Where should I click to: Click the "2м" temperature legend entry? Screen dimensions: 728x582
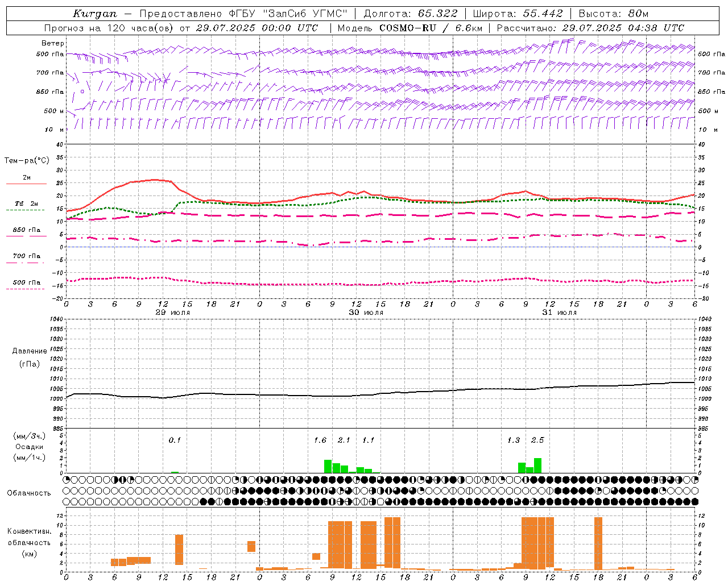click(27, 177)
